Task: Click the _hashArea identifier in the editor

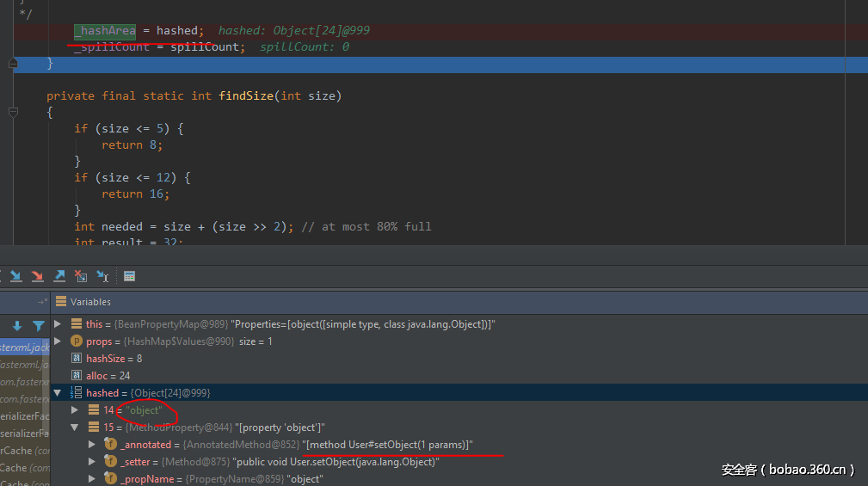Action: [105, 31]
